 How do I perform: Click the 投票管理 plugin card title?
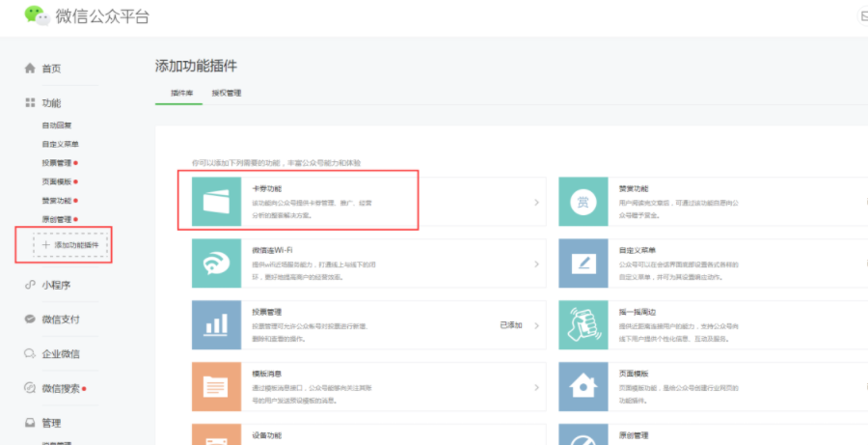tap(267, 312)
